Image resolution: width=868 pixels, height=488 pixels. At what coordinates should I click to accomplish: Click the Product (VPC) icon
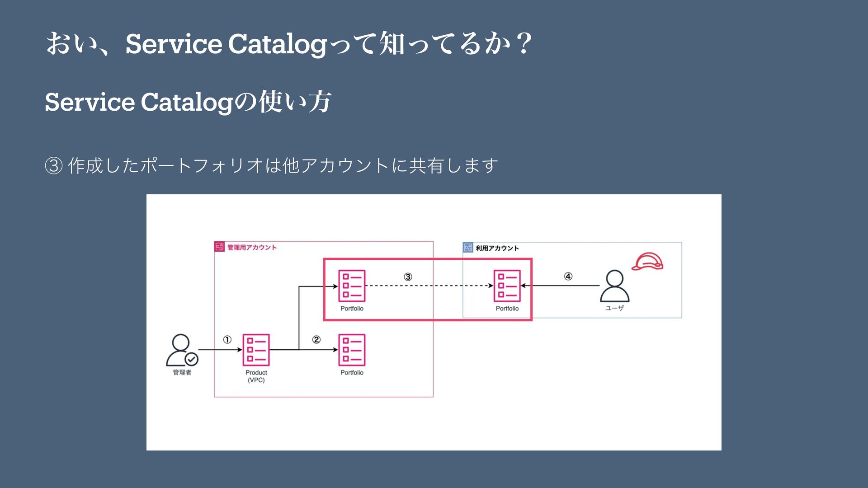[x=256, y=350]
